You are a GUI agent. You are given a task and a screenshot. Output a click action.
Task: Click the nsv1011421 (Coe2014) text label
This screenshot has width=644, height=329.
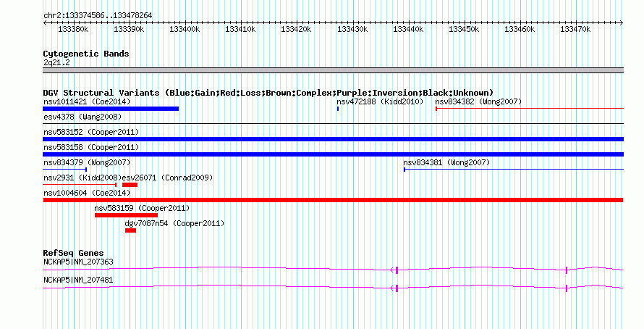pyautogui.click(x=87, y=101)
